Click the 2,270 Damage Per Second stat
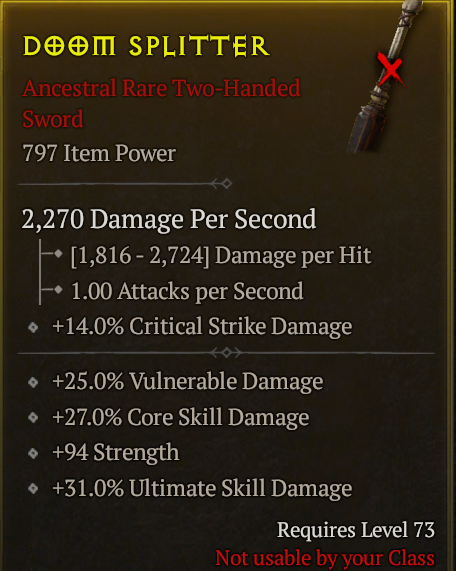The width and height of the screenshot is (456, 571). coord(169,219)
